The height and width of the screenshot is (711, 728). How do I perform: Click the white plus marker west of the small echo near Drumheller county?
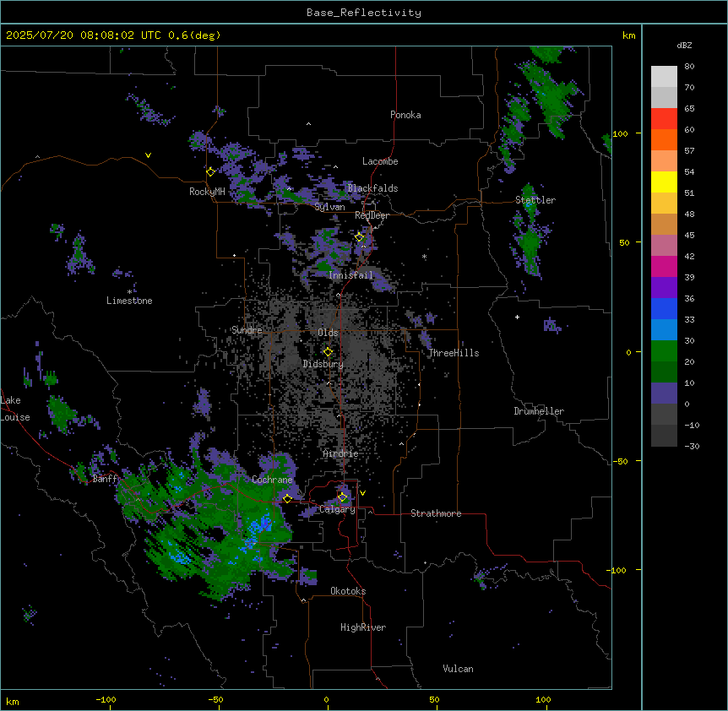pyautogui.click(x=517, y=317)
